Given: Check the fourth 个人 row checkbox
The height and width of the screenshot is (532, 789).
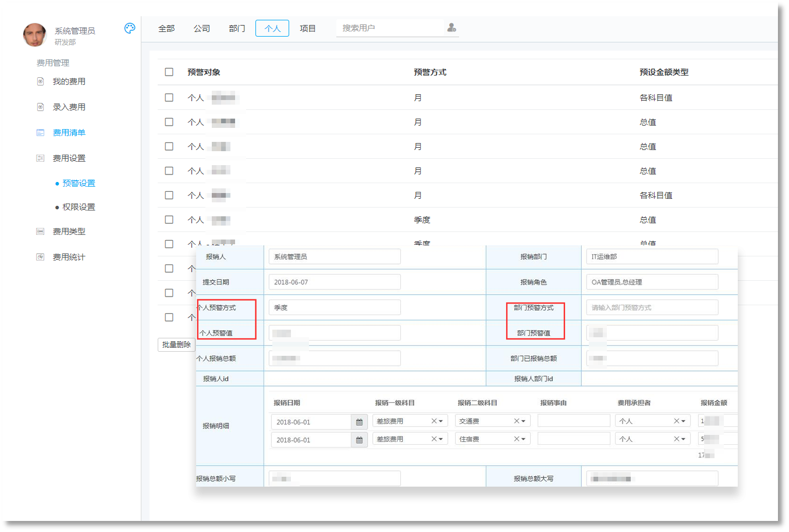Looking at the screenshot, I should click(169, 171).
